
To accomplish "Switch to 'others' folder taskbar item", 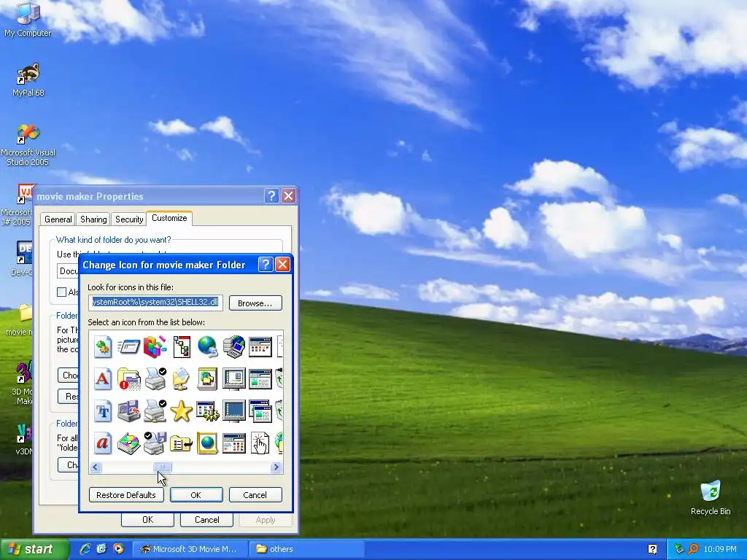I will pyautogui.click(x=307, y=549).
